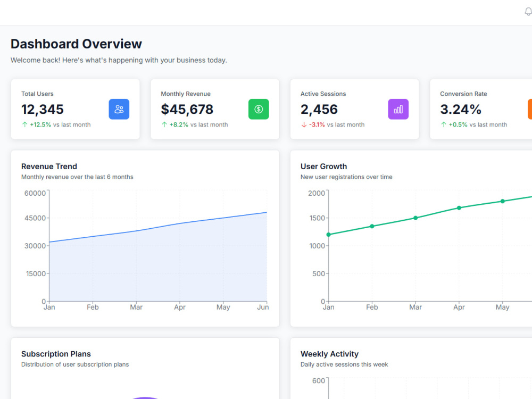532x399 pixels.
Task: Click the green Monthly Revenue dollar icon
Action: tap(259, 109)
